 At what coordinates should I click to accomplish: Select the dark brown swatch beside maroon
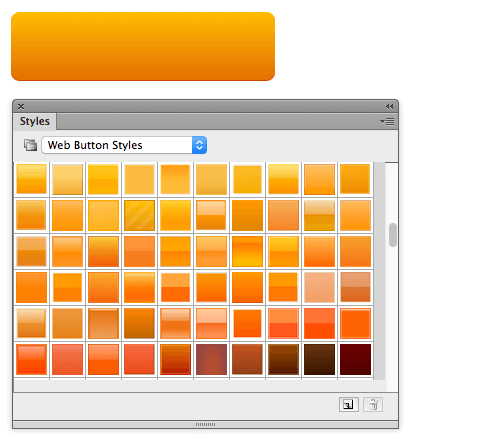319,359
